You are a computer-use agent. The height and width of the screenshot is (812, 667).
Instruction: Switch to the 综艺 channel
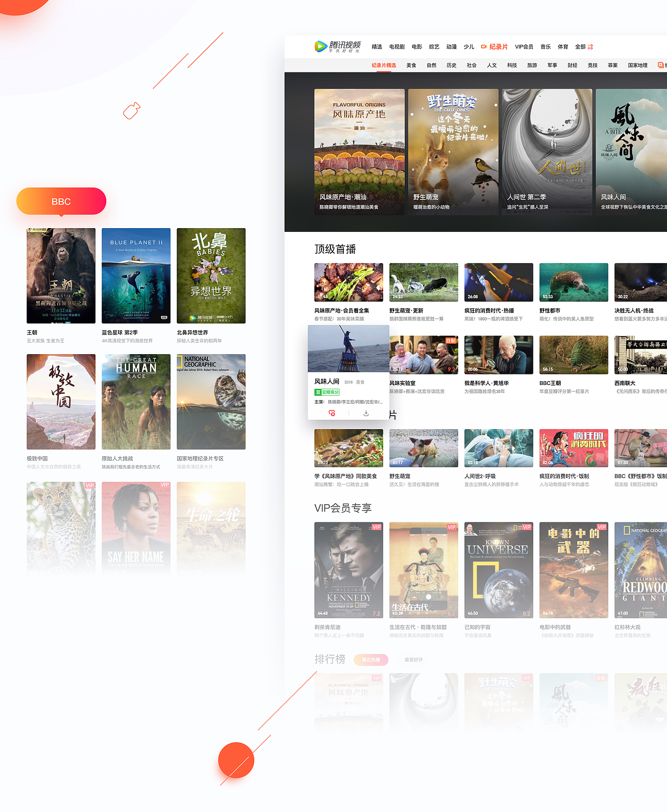click(434, 47)
